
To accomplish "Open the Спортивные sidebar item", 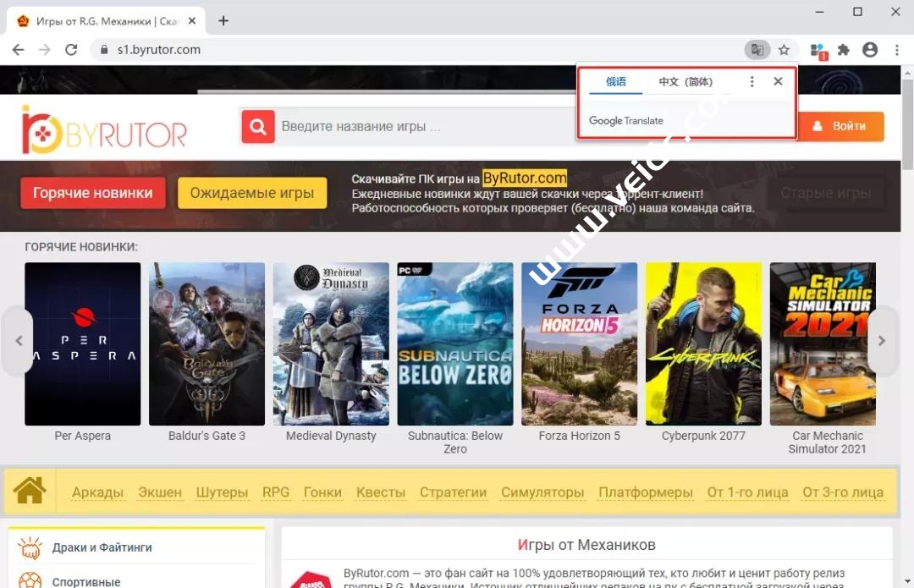I will [86, 581].
